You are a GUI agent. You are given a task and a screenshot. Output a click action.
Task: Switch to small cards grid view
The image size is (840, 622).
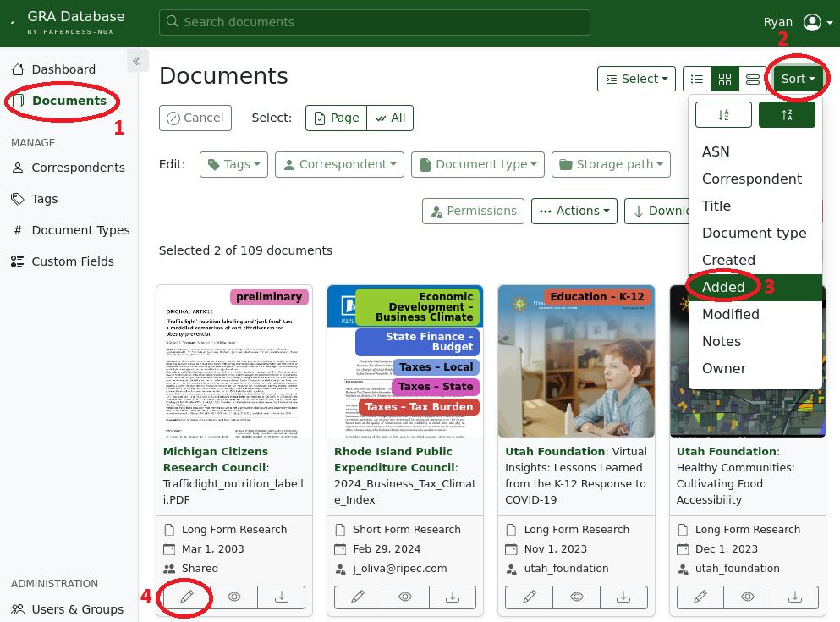coord(724,79)
